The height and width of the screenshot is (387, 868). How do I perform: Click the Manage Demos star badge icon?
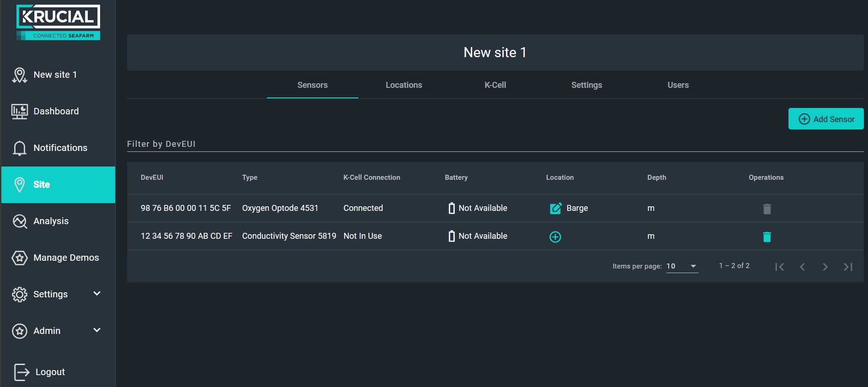coord(19,258)
